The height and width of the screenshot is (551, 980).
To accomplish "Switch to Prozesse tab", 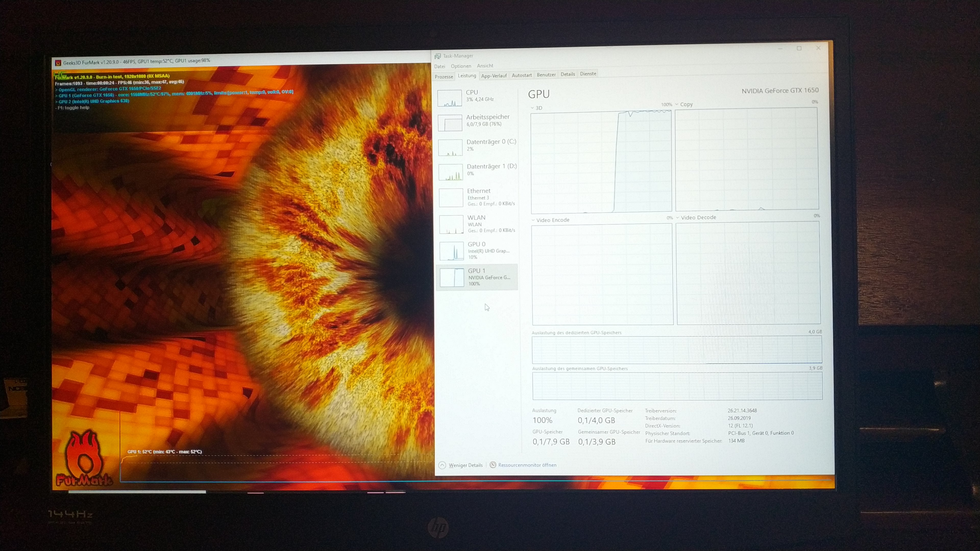I will tap(444, 77).
